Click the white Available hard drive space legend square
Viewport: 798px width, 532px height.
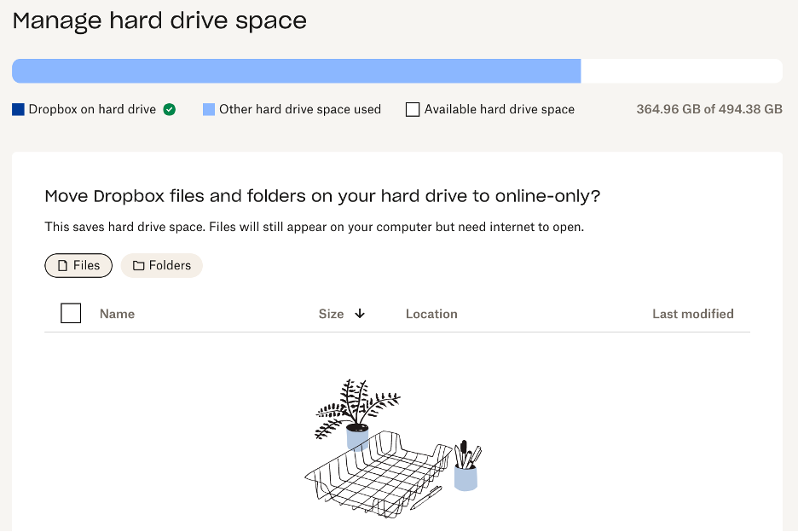pos(412,109)
